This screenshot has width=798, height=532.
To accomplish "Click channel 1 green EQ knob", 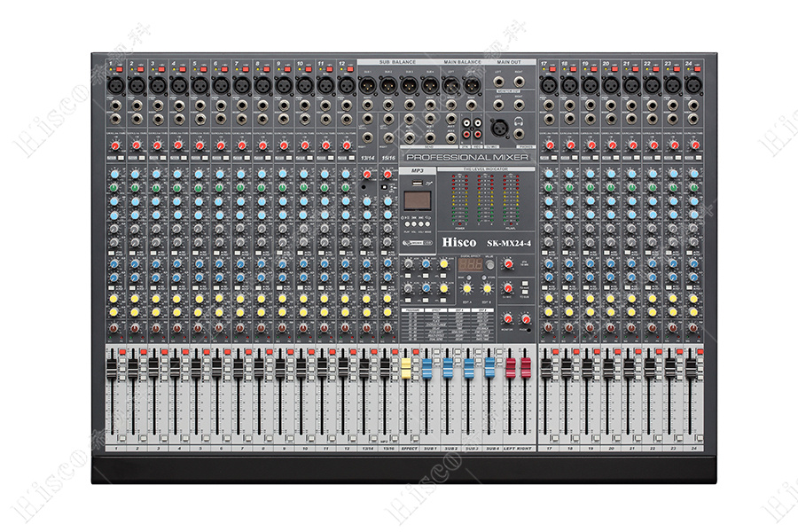I will pos(114,187).
